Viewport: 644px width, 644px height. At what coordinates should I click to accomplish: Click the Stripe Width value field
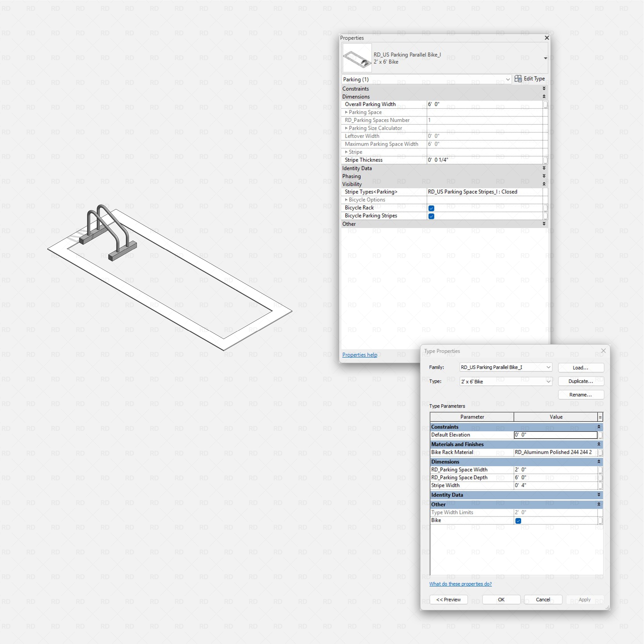(556, 485)
